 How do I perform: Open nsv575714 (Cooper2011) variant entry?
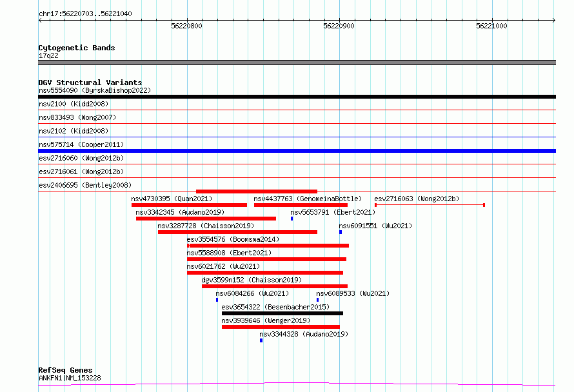point(81,144)
